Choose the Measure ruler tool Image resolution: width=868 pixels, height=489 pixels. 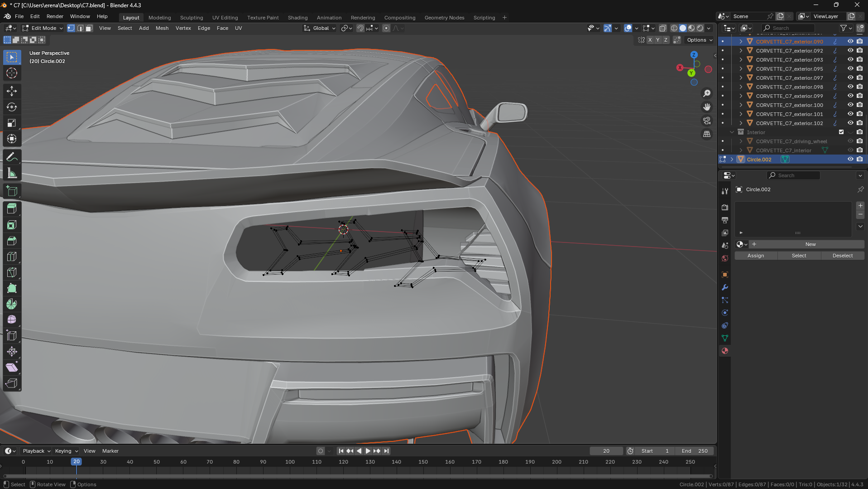pyautogui.click(x=12, y=174)
